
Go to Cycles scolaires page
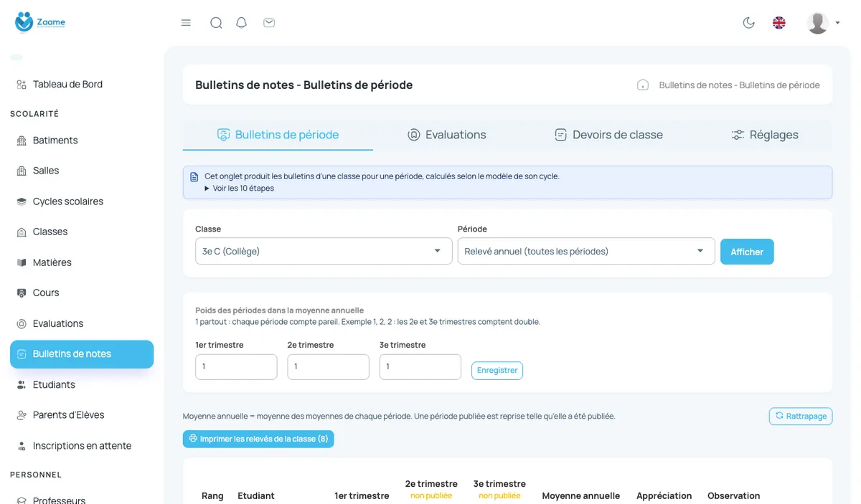[x=82, y=201]
